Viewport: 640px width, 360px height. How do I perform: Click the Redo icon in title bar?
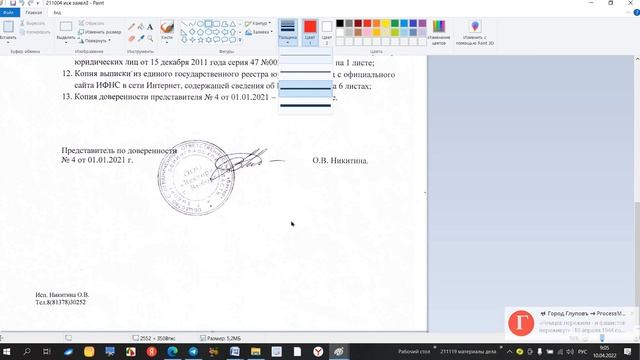(x=30, y=3)
